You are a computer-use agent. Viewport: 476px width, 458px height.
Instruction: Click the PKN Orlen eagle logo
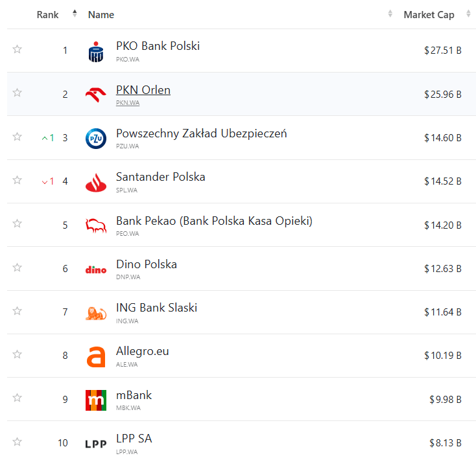[96, 95]
